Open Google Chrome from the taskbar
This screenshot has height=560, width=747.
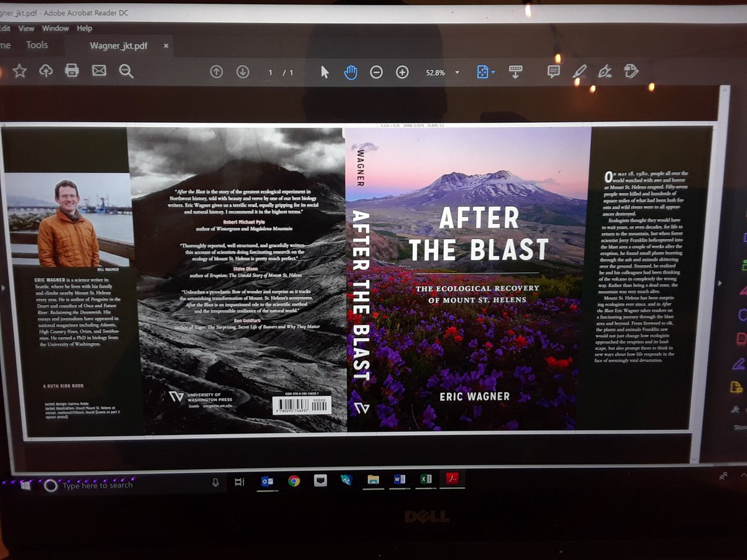click(x=294, y=480)
